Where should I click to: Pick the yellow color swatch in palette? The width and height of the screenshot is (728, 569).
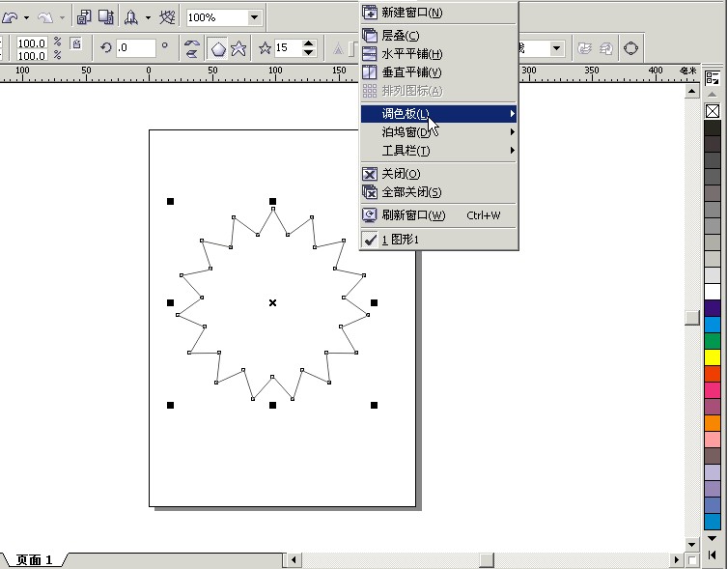(x=713, y=357)
